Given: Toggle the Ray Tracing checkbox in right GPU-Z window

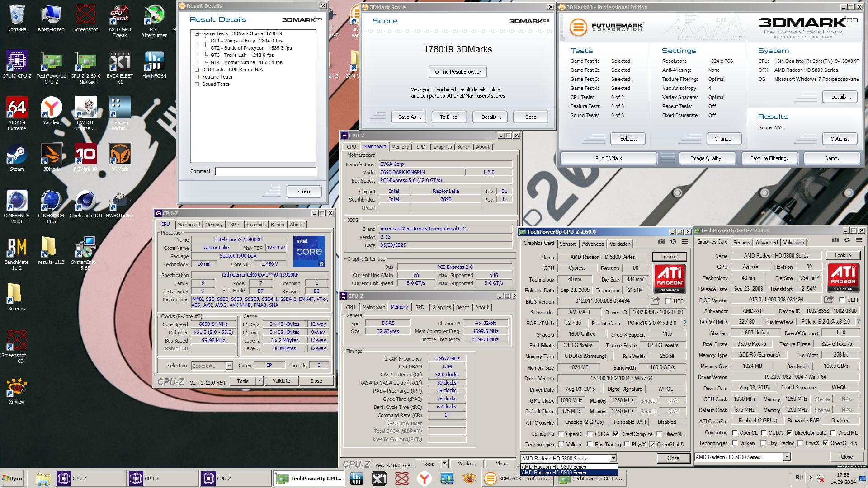Looking at the screenshot, I should click(763, 443).
